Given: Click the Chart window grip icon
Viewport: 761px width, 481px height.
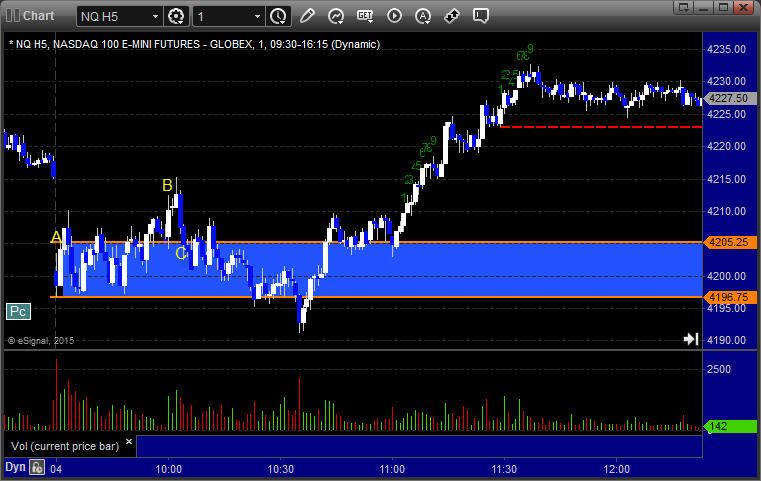Looking at the screenshot, I should [x=13, y=16].
